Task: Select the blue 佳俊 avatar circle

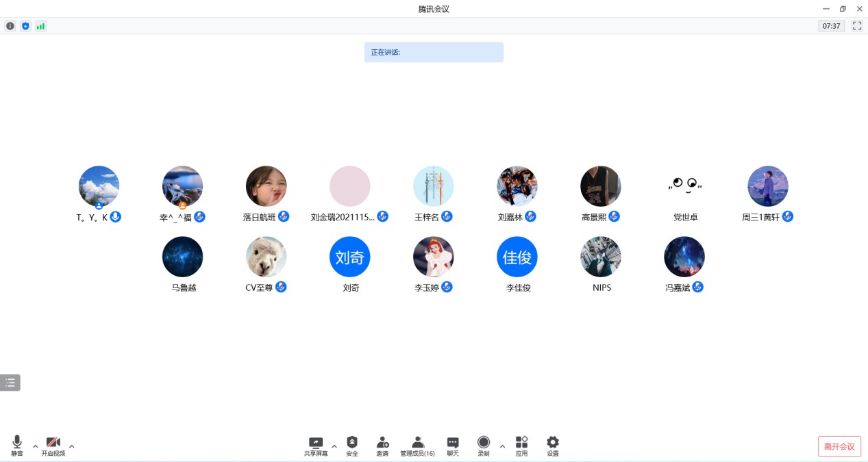Action: pos(517,257)
